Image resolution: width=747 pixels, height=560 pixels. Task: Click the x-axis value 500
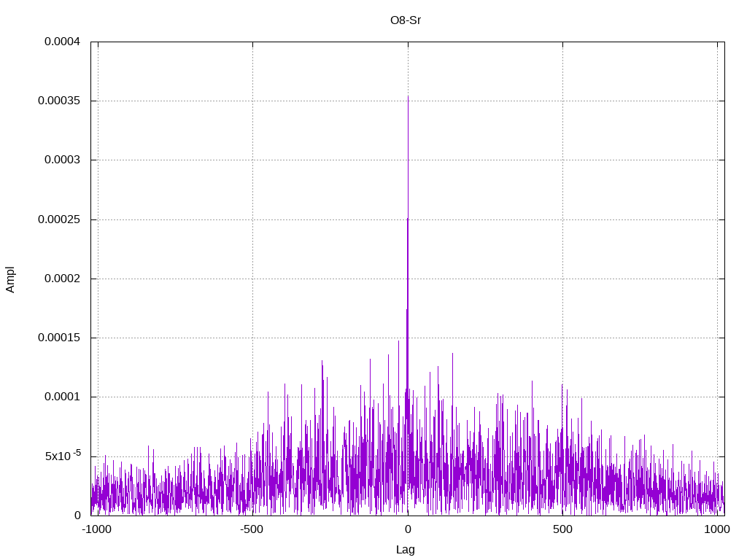pos(562,529)
